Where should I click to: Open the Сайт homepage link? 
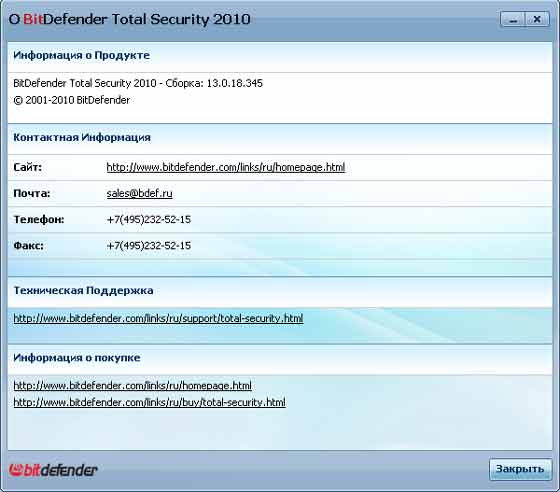coord(226,167)
